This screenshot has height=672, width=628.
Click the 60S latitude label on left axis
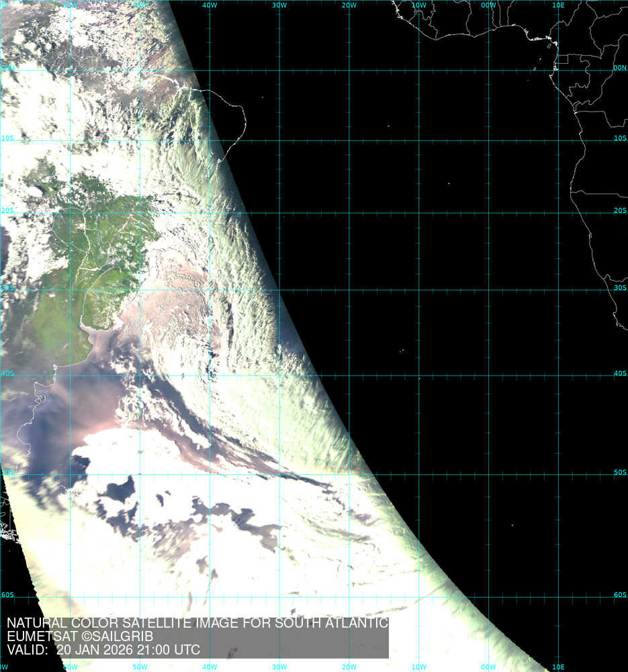(x=7, y=595)
